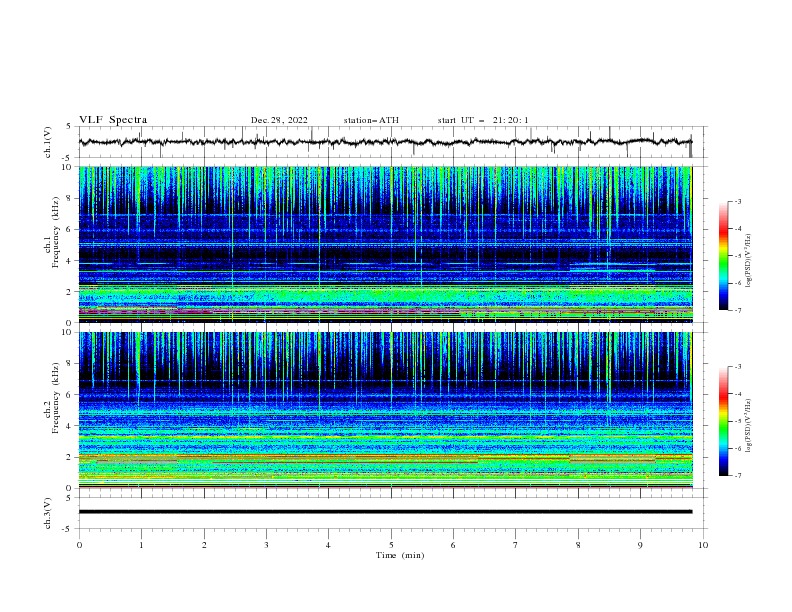Screen dimensions: 792x612
Task: Click the 'ch.1(V)' axis label
Action: [48, 142]
